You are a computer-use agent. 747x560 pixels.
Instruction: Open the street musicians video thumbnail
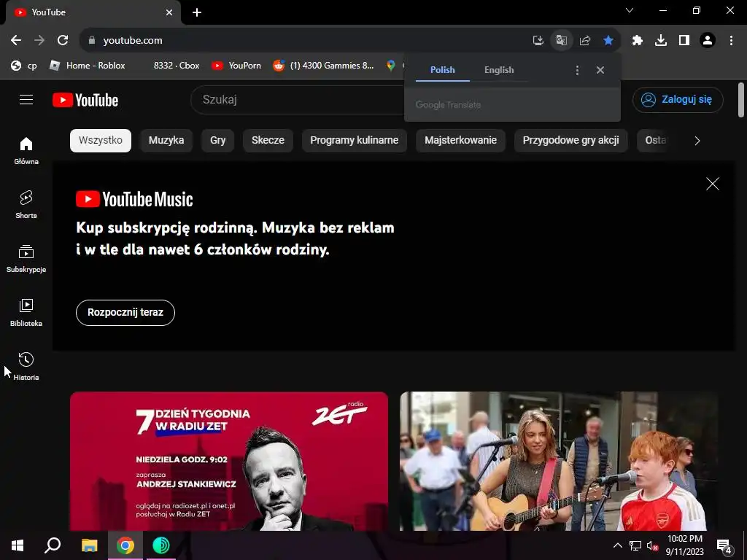pos(558,461)
